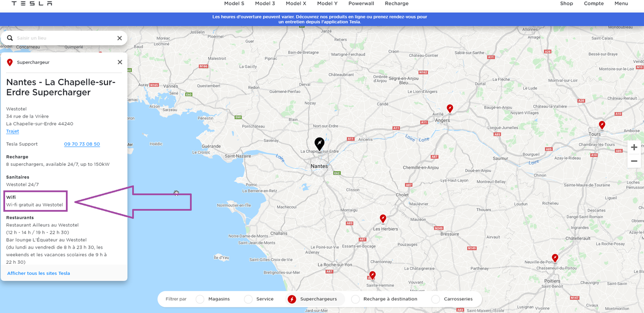Click the Pornic label on map
Screen dimensions: 644x313
tap(252, 184)
